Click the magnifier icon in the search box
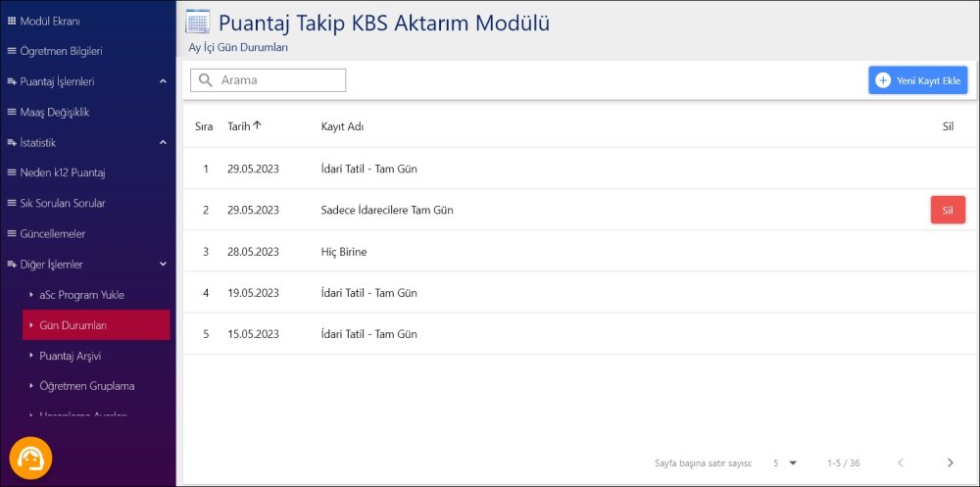This screenshot has width=980, height=487. point(206,80)
